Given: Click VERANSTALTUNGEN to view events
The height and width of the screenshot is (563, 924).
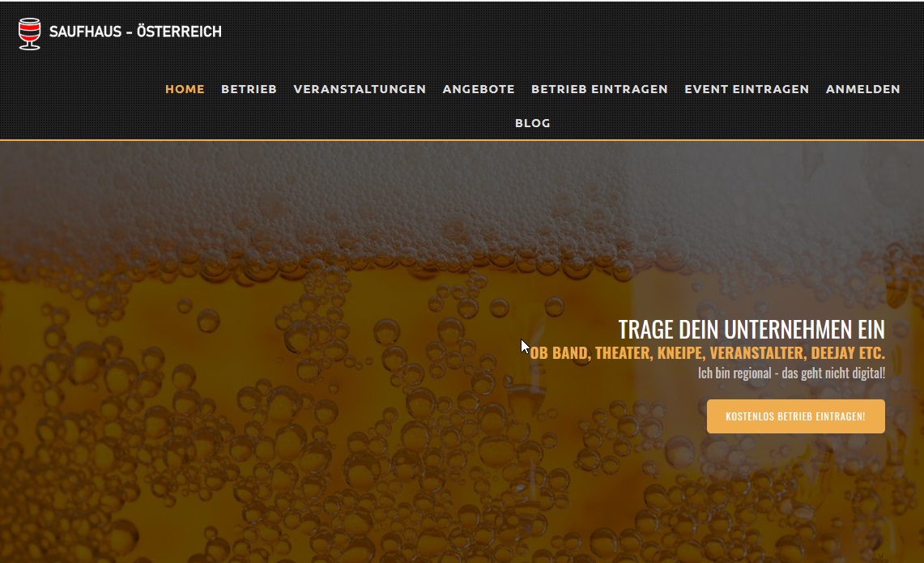Looking at the screenshot, I should [x=360, y=89].
